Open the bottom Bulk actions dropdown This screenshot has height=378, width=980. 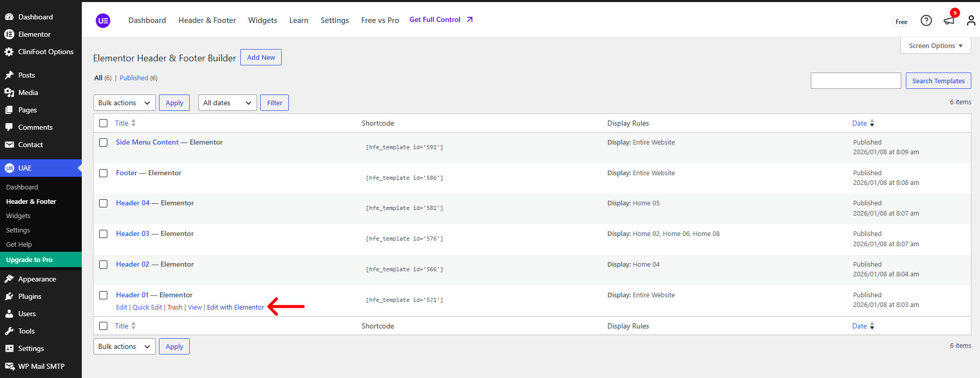click(125, 346)
